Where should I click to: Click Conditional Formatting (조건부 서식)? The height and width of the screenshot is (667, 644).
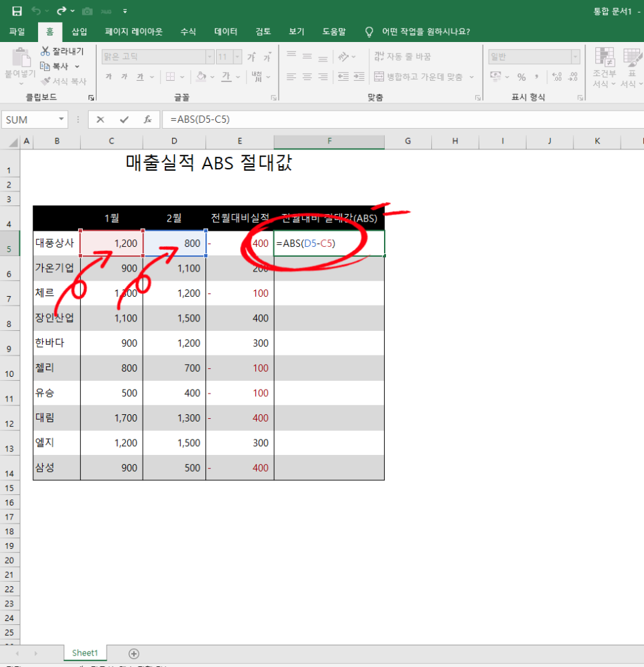coord(604,67)
